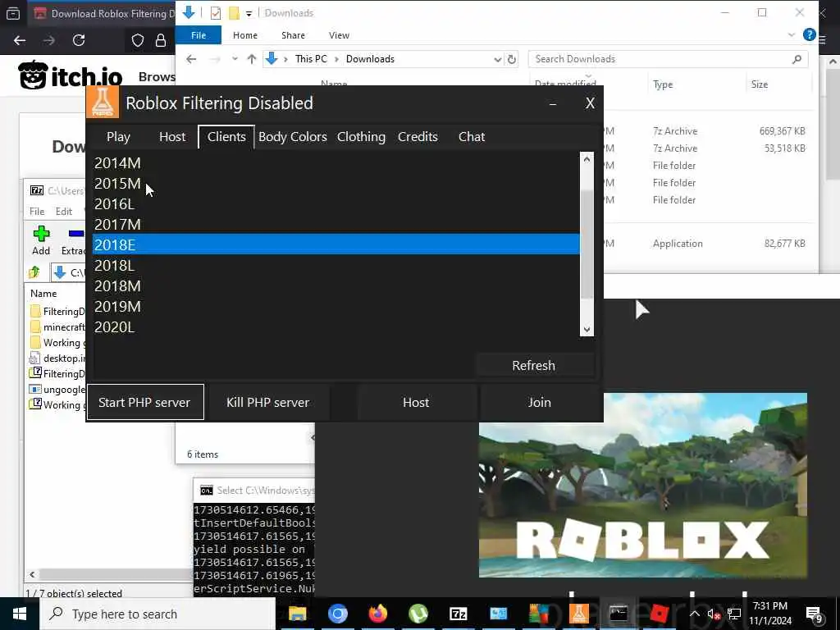
Task: Click the Kill PHP server button
Action: pos(268,402)
